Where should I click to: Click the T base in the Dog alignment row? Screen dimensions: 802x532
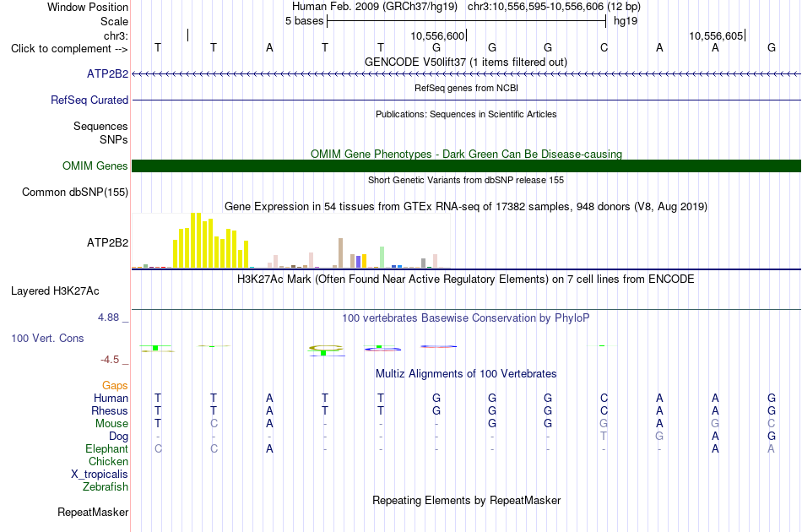click(x=604, y=436)
